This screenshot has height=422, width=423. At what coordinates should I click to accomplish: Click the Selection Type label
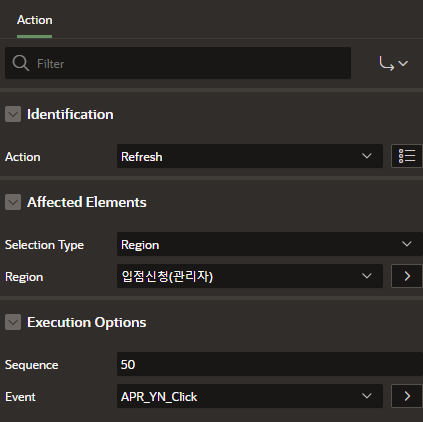pyautogui.click(x=44, y=245)
